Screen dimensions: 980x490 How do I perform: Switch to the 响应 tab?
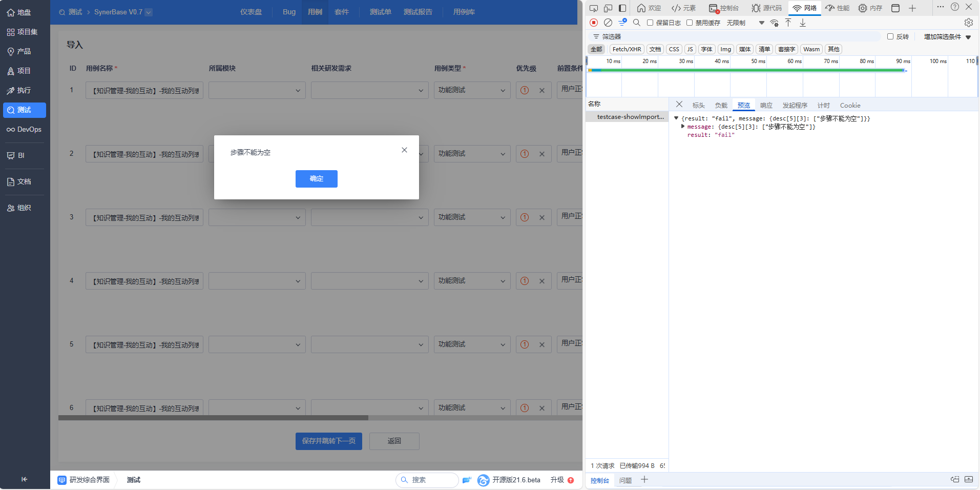point(766,105)
